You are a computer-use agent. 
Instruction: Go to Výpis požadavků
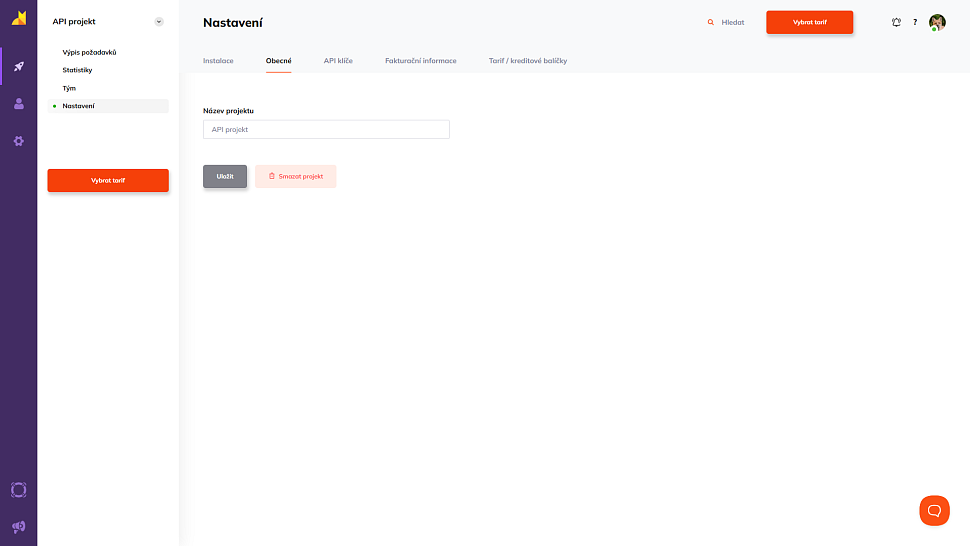coord(89,53)
